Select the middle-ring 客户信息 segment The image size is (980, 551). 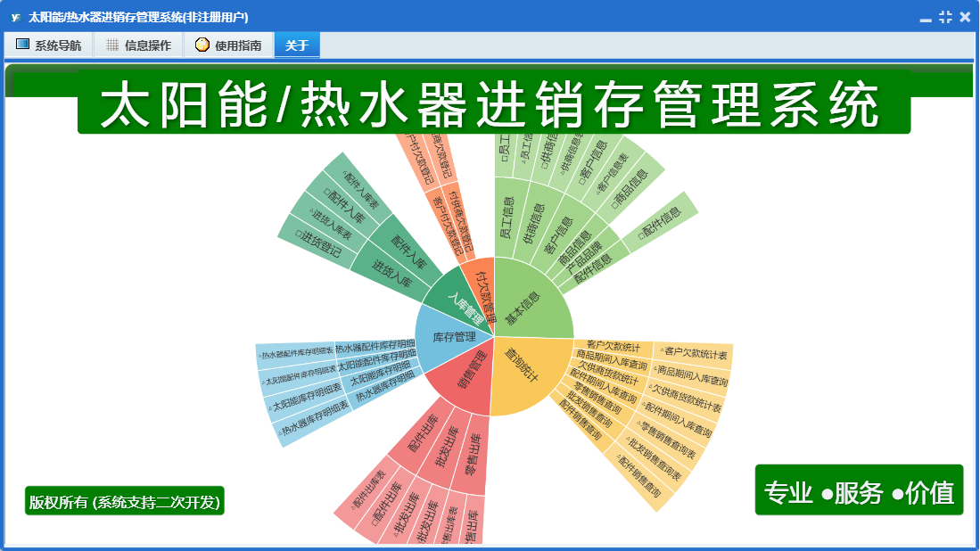click(558, 234)
